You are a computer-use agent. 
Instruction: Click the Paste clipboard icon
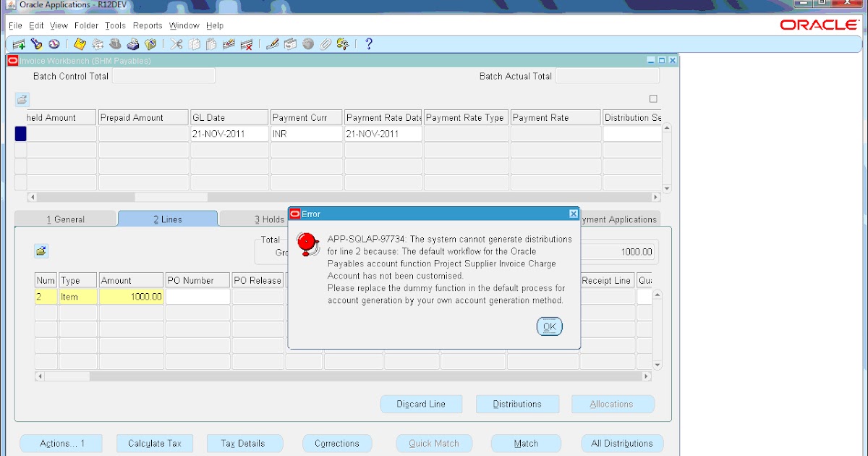pyautogui.click(x=211, y=44)
